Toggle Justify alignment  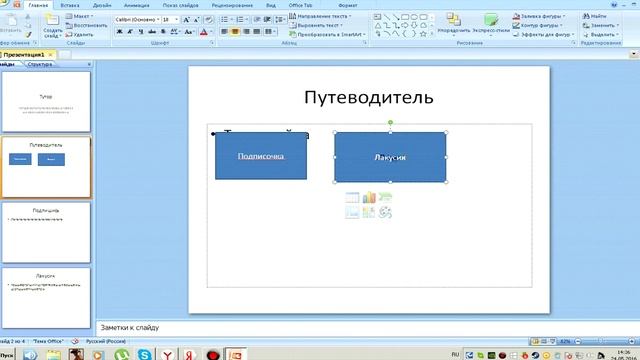(x=257, y=31)
